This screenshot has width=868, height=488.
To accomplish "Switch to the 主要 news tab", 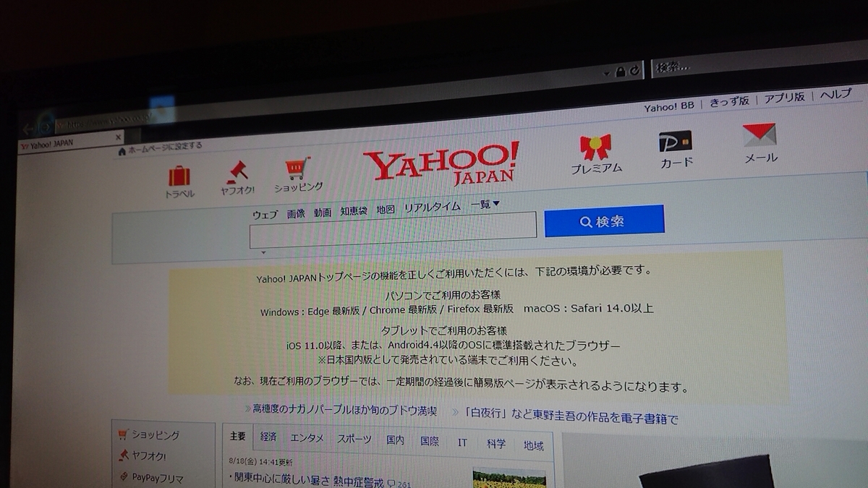I will tap(238, 437).
